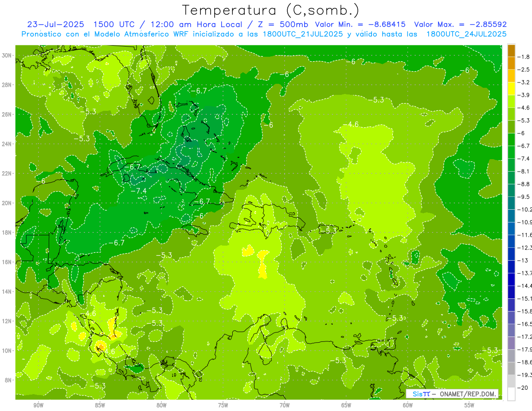Click the '60W' longitude axis label
Viewport: 532px width, 411px height.
[x=408, y=405]
